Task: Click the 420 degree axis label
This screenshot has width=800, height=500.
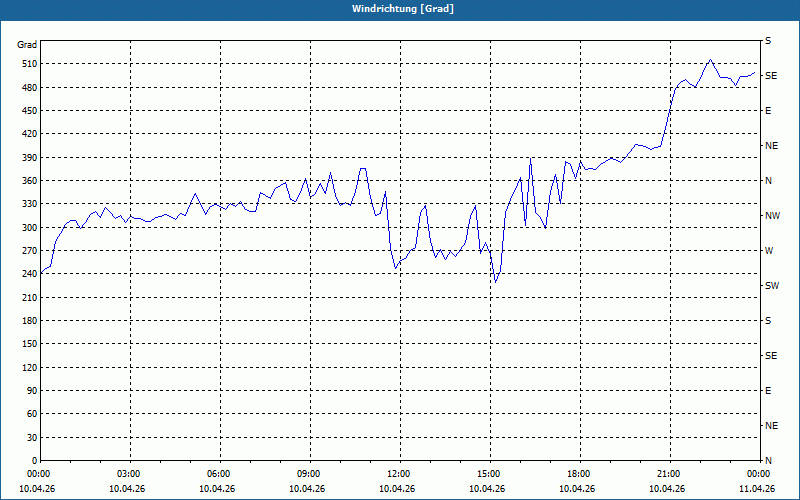Action: click(30, 134)
